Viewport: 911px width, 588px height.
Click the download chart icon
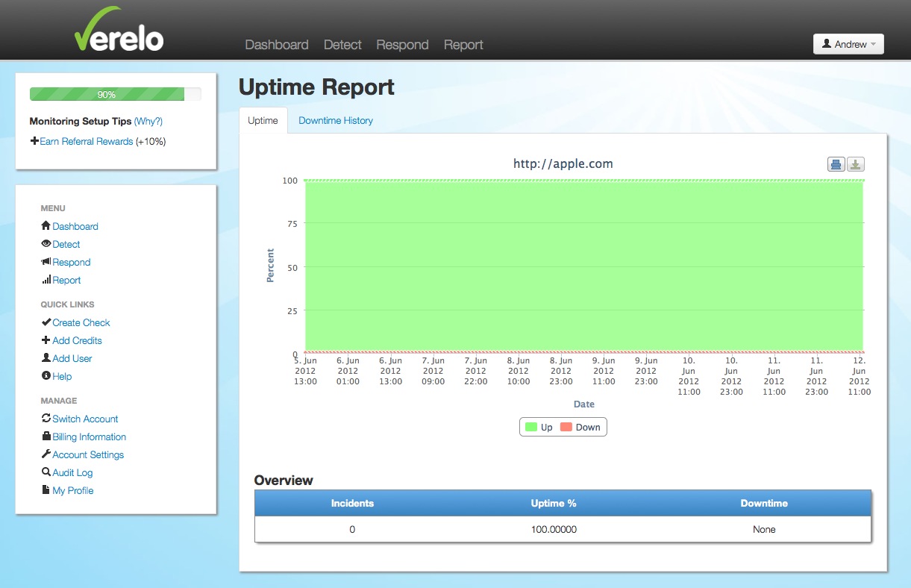(856, 164)
